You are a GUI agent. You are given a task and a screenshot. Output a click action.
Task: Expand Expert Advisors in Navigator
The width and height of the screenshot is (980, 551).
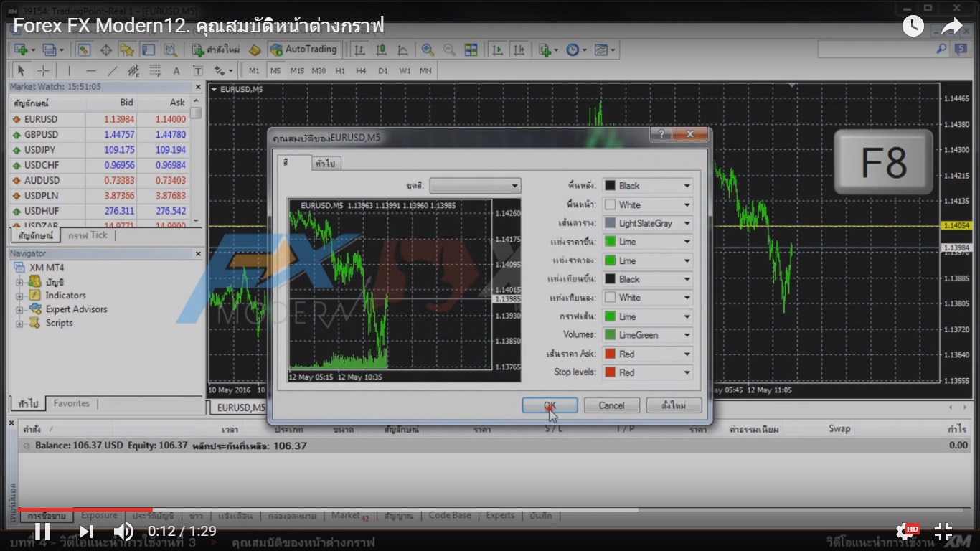(x=20, y=309)
